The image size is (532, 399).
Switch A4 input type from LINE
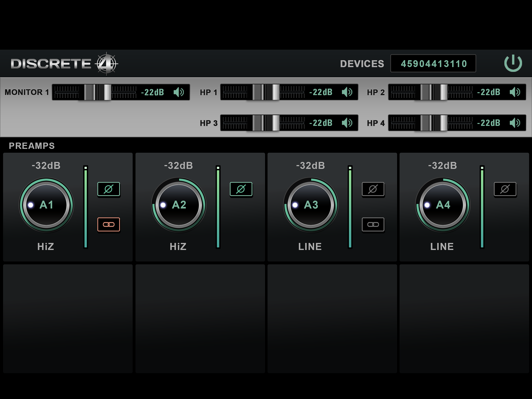coord(442,247)
